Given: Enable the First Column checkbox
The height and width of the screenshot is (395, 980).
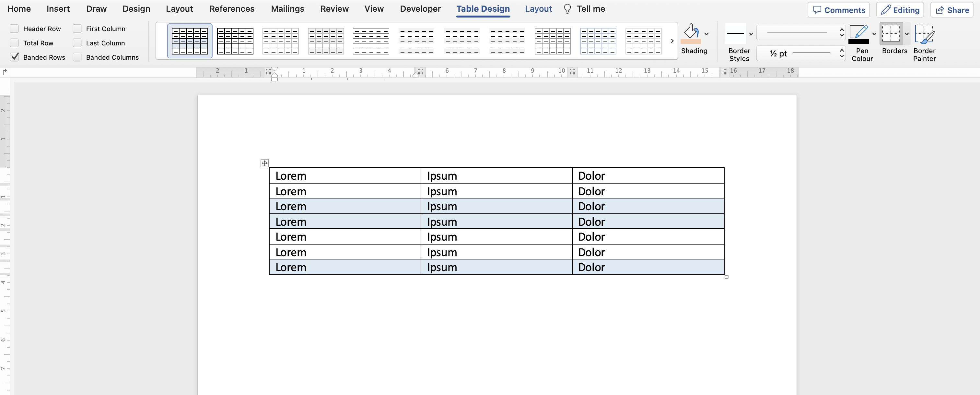Looking at the screenshot, I should click(x=77, y=29).
